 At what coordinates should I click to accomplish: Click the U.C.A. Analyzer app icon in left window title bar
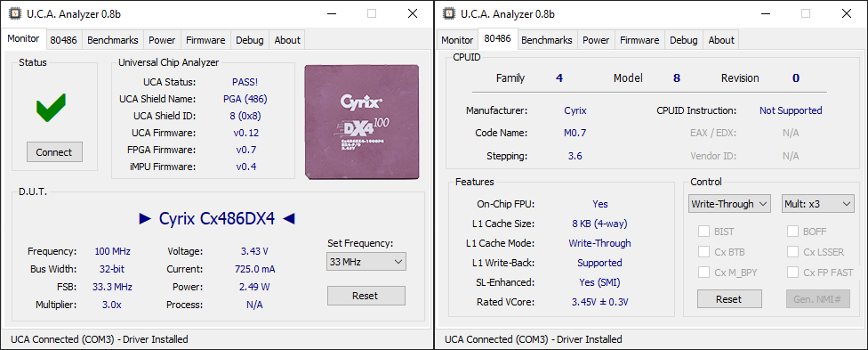click(14, 14)
